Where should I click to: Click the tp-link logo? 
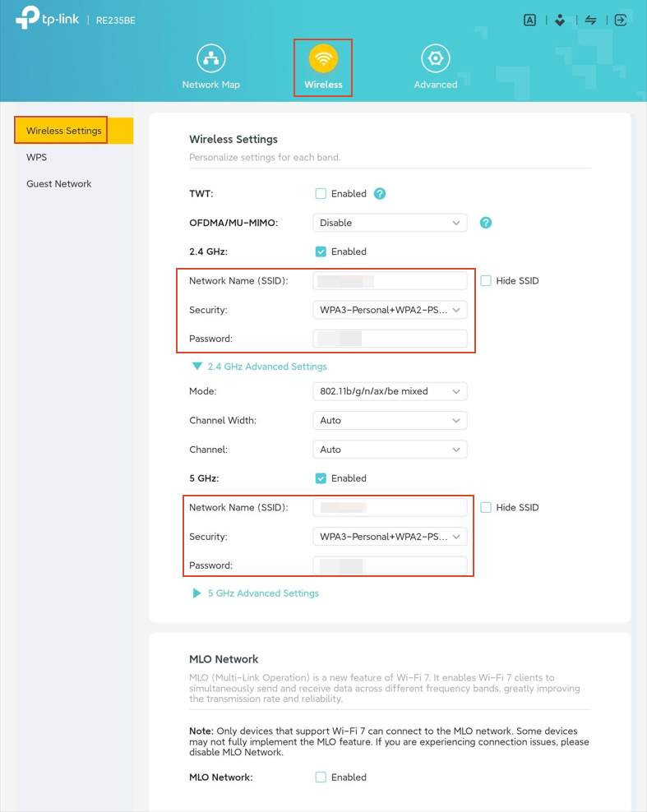pos(47,19)
